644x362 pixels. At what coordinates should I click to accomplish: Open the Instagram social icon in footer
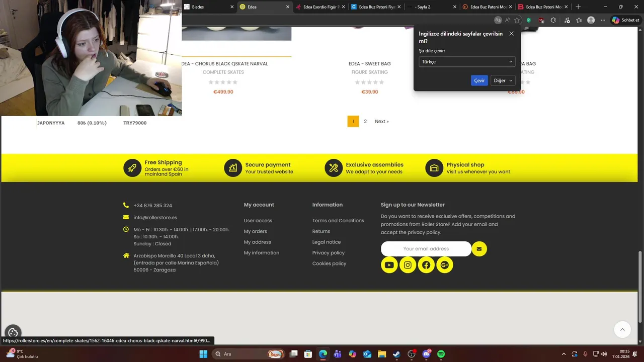tap(408, 265)
